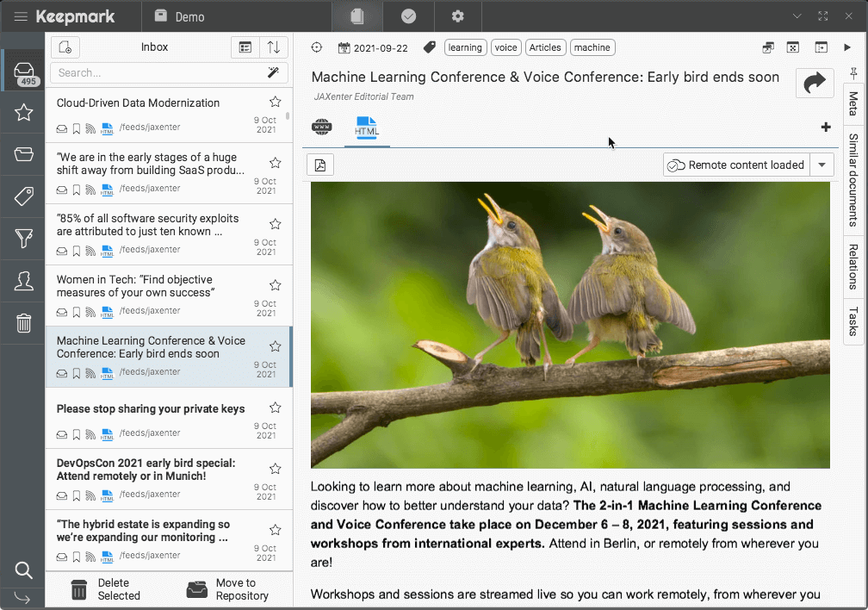Image resolution: width=868 pixels, height=610 pixels.
Task: Open the sort order options for list
Action: (x=273, y=47)
